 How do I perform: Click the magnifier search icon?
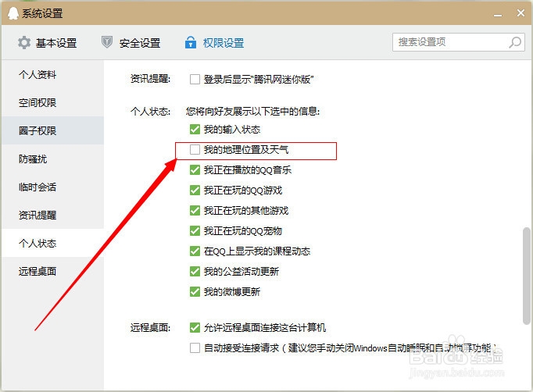tap(515, 42)
